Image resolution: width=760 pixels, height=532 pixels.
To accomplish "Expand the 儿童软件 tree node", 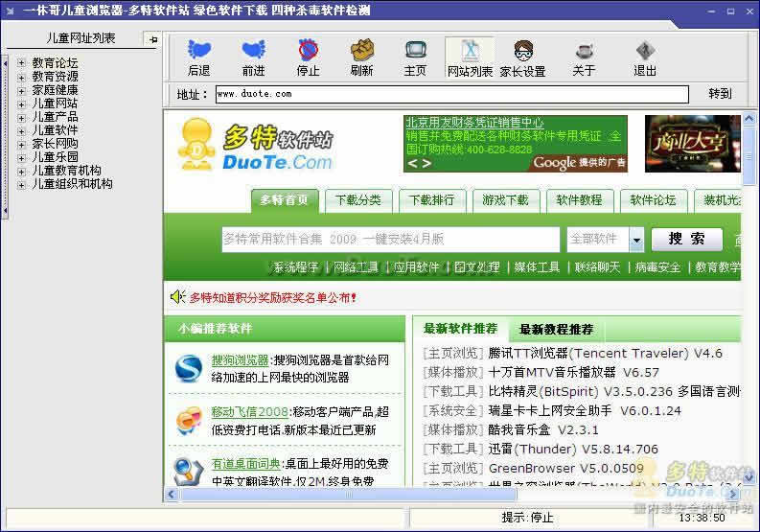I will tap(21, 131).
